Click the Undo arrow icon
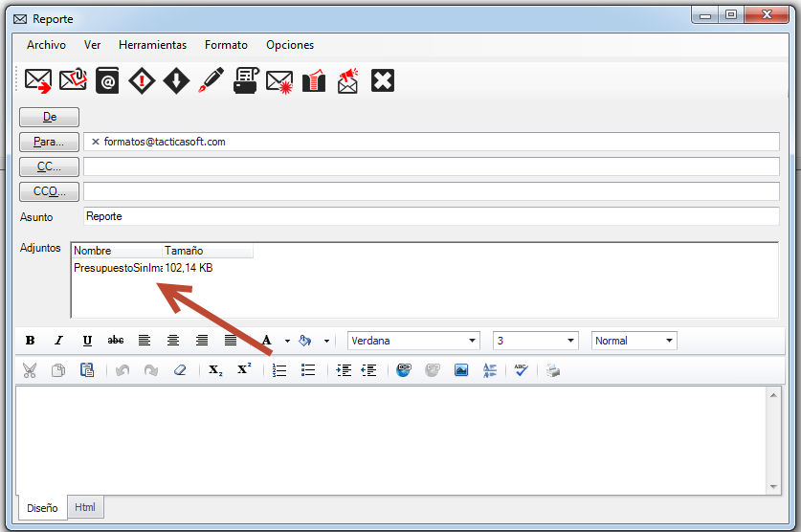Screen dimensions: 801x532 pyautogui.click(x=122, y=370)
